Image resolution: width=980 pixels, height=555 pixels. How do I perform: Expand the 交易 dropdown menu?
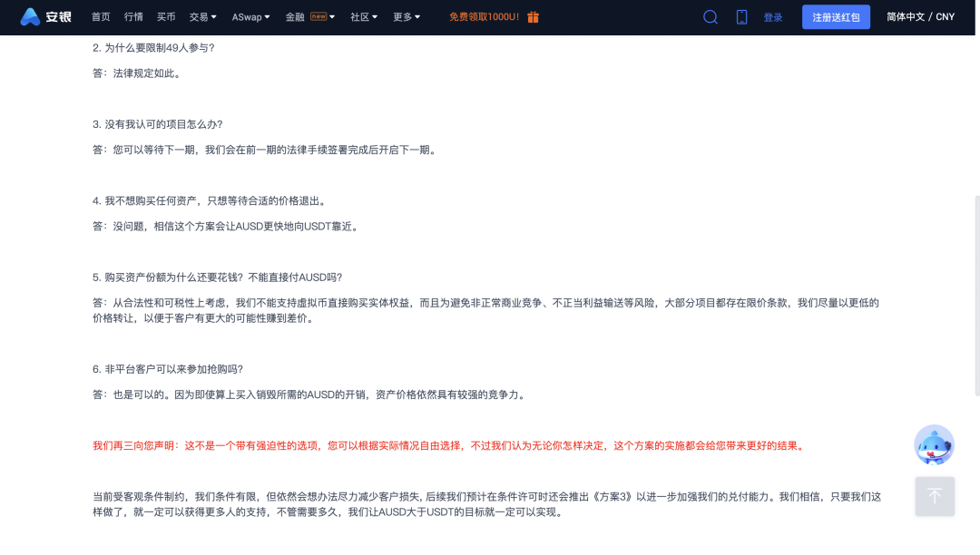(203, 17)
